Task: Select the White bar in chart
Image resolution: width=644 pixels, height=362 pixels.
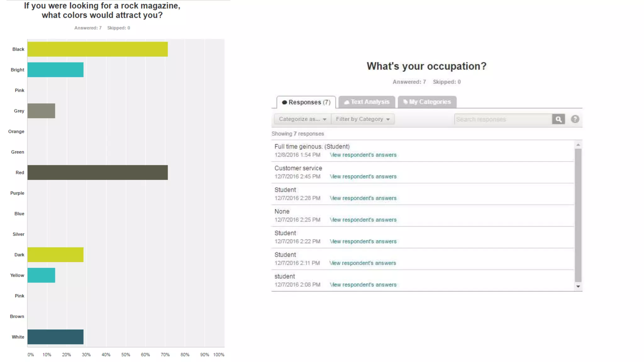Action: (x=55, y=337)
